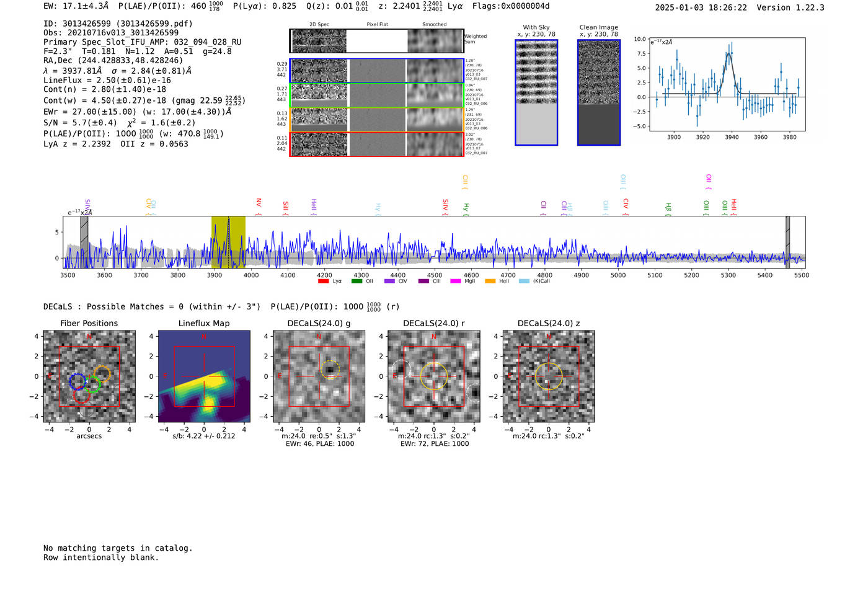Click the "Weighted Sum" label
The width and height of the screenshot is (868, 591).
coord(476,39)
